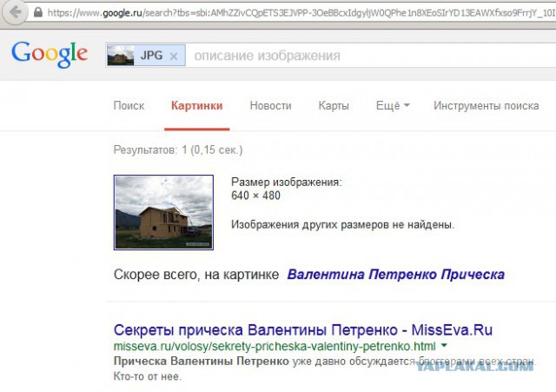Viewport: 556px width, 392px height.
Task: Open the Карты tab
Action: pyautogui.click(x=334, y=106)
